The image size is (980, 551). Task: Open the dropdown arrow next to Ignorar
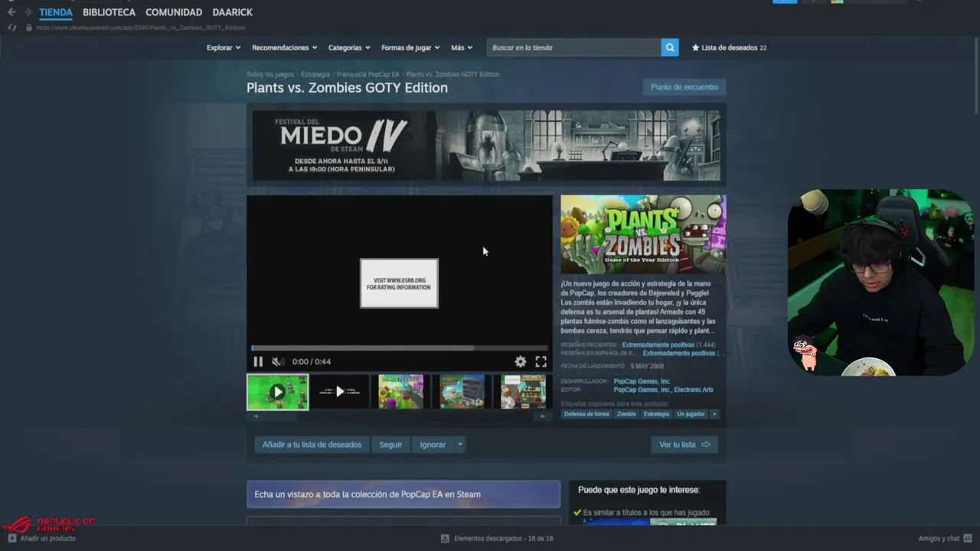(460, 445)
